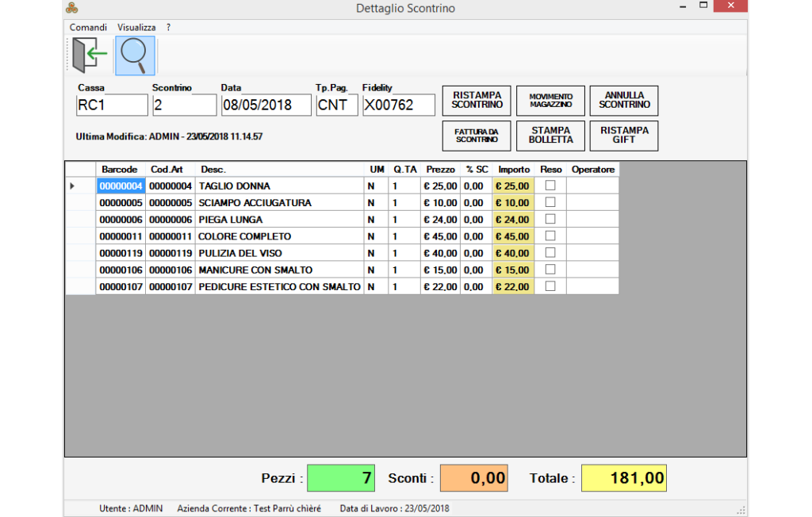This screenshot has width=812, height=517.
Task: Check Reso box for PEDICURE ESTETICO CON SMALTO
Action: pos(550,286)
